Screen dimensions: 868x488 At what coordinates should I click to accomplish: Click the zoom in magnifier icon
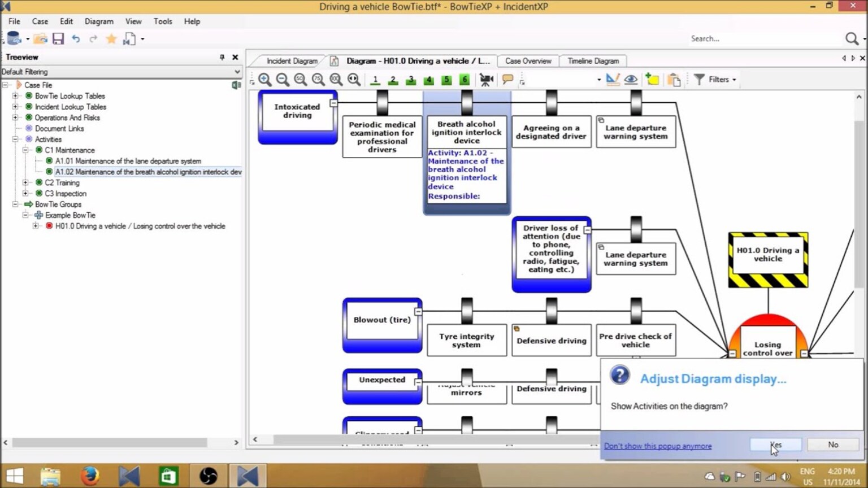tap(264, 80)
